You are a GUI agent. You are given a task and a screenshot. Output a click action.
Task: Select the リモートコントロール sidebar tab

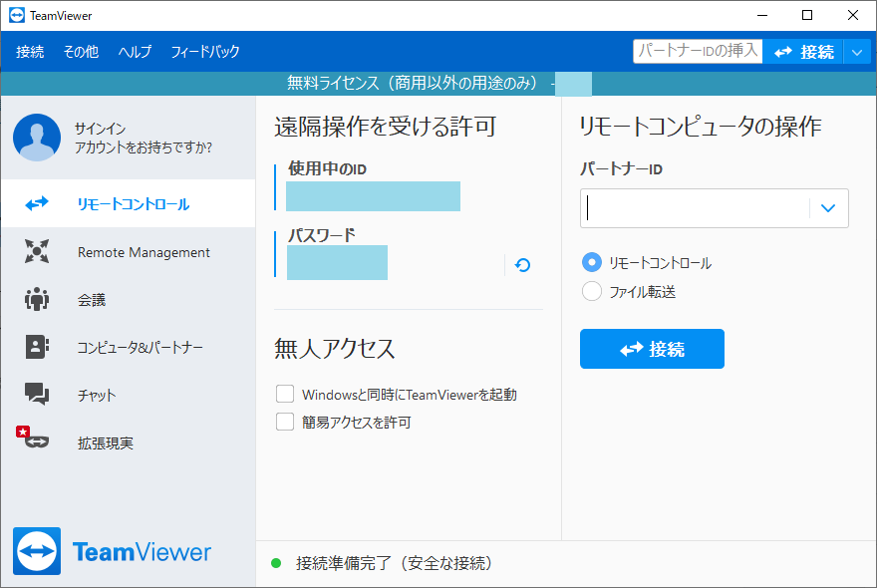click(129, 203)
